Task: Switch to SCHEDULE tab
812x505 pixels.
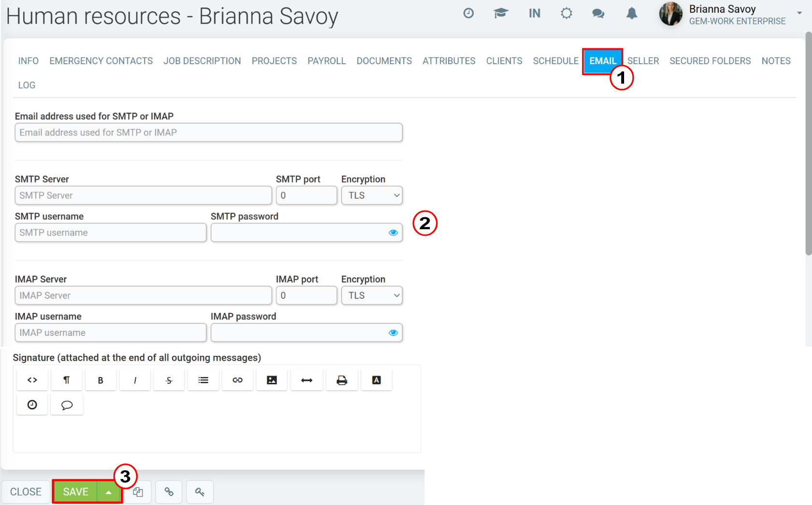Action: click(x=556, y=61)
